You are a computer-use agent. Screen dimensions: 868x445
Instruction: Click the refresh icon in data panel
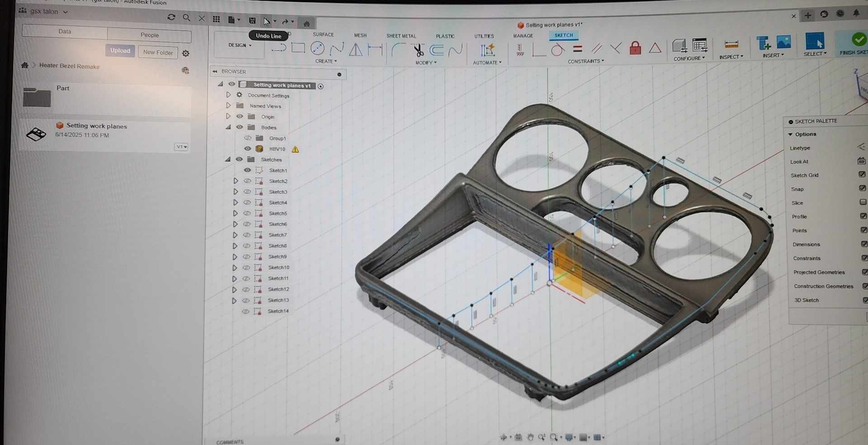click(x=171, y=17)
